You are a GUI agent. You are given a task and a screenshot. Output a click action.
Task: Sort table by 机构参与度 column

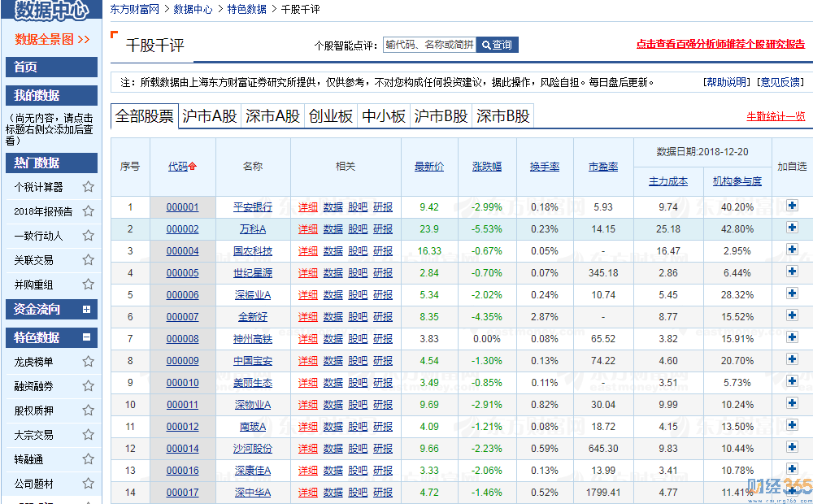tap(737, 181)
